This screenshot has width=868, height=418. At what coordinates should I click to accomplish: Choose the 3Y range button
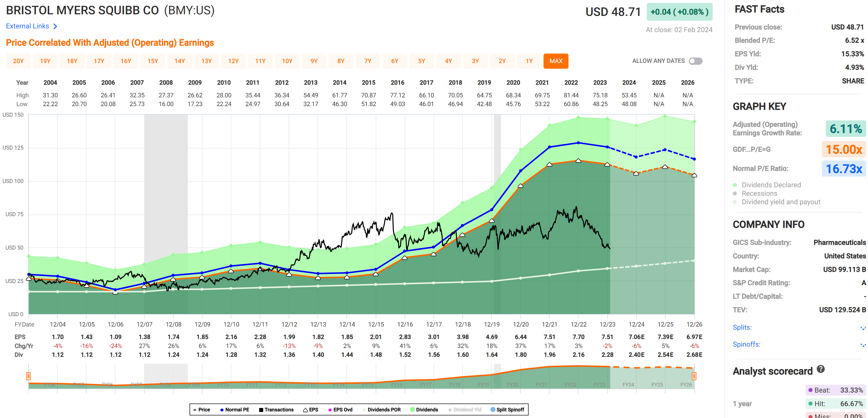475,61
